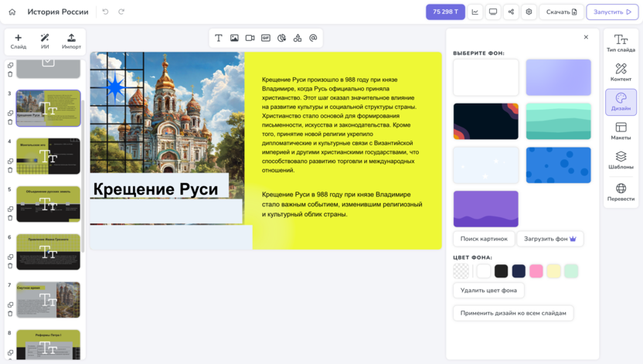Select the blue bubbles background
The height and width of the screenshot is (364, 643).
[559, 165]
